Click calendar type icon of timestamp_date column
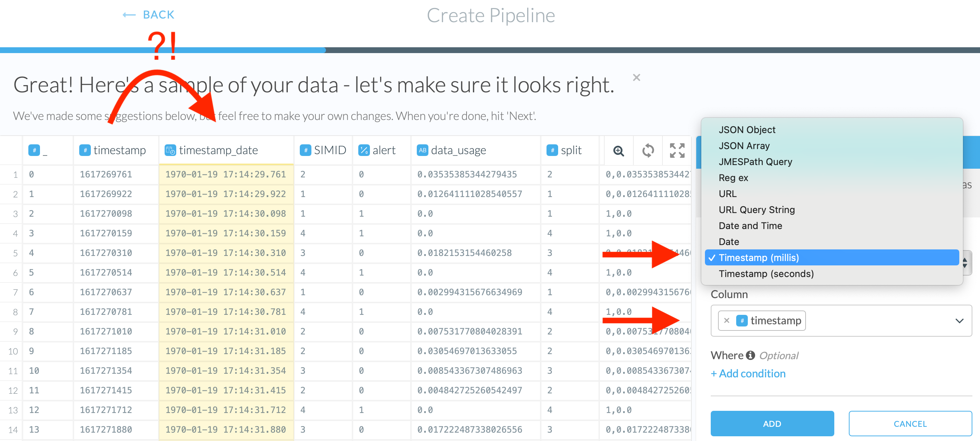The width and height of the screenshot is (980, 441). tap(170, 150)
